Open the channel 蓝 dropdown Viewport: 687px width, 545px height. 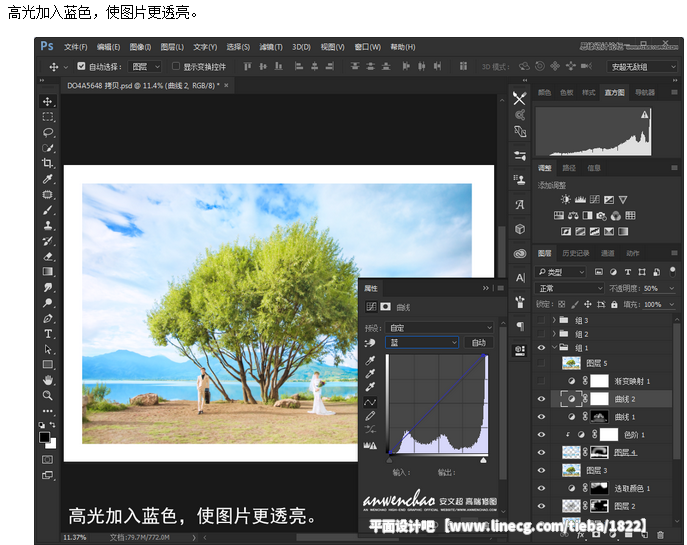click(422, 343)
